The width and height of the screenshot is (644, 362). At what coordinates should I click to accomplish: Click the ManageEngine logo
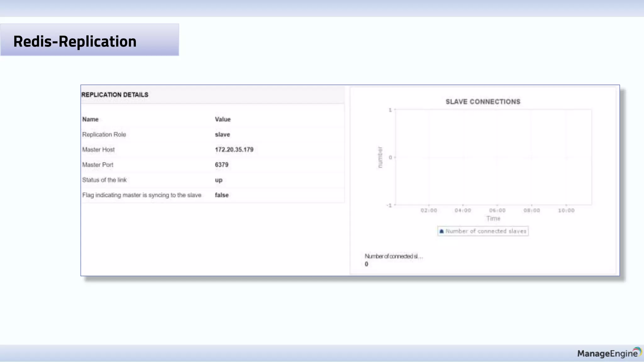(609, 353)
